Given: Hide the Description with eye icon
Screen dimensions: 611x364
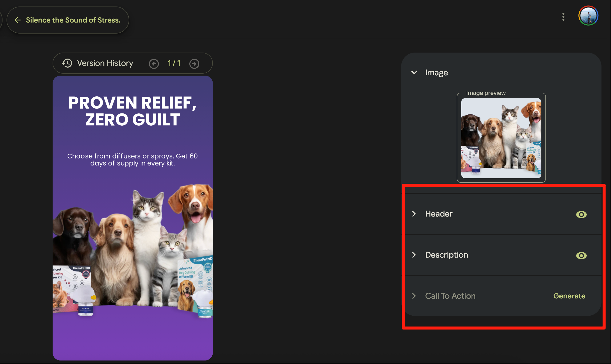Looking at the screenshot, I should pos(581,255).
